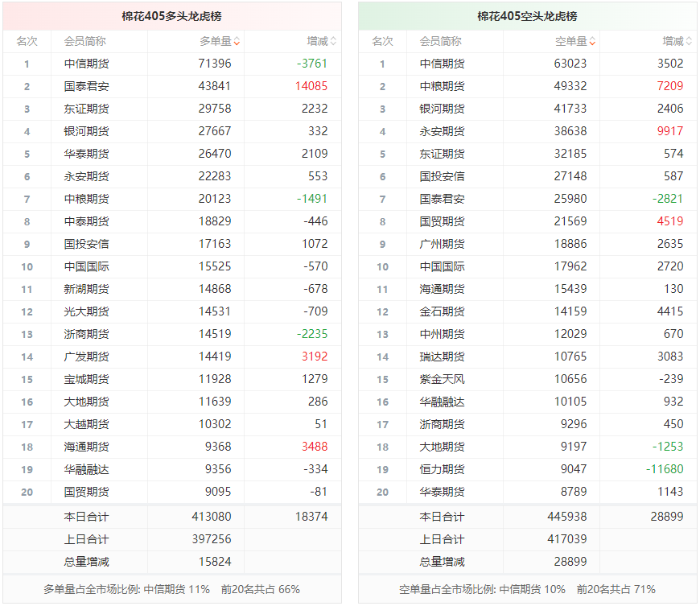
Task: Select 宝城期货 row
Action: tap(172, 380)
